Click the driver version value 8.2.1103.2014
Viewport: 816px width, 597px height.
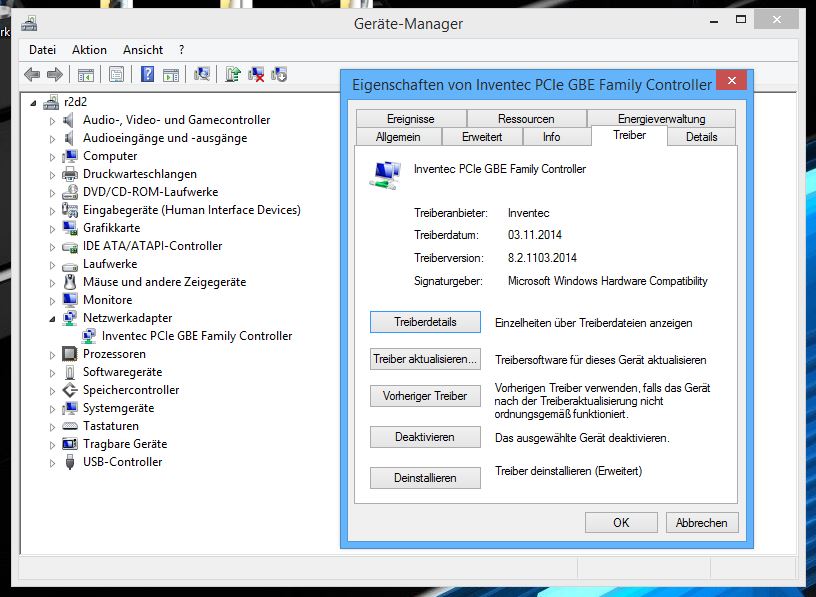pos(542,258)
